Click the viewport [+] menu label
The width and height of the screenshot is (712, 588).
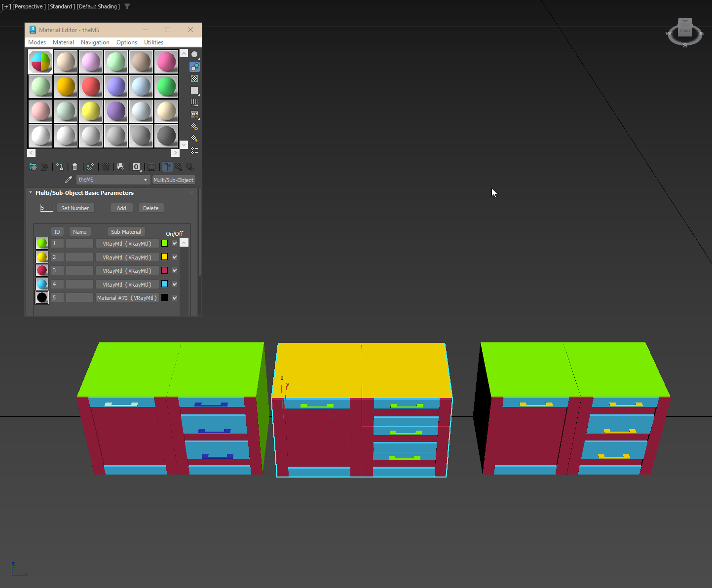(x=6, y=6)
